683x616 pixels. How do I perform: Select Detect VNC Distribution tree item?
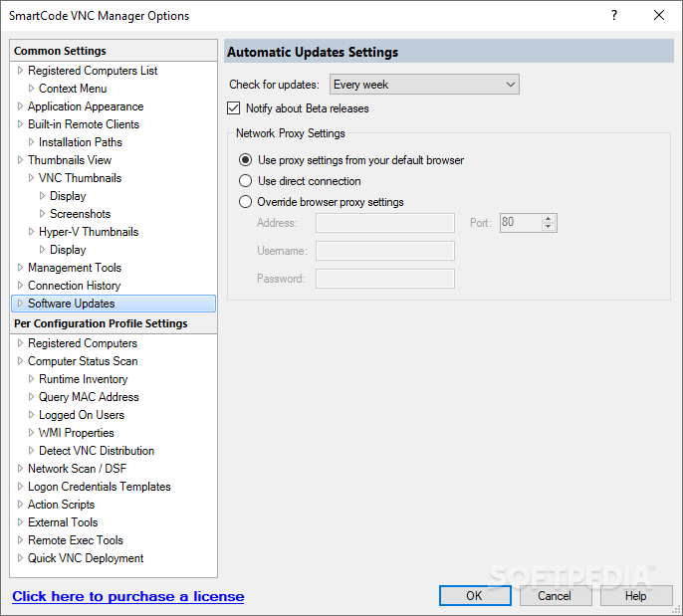pyautogui.click(x=97, y=451)
